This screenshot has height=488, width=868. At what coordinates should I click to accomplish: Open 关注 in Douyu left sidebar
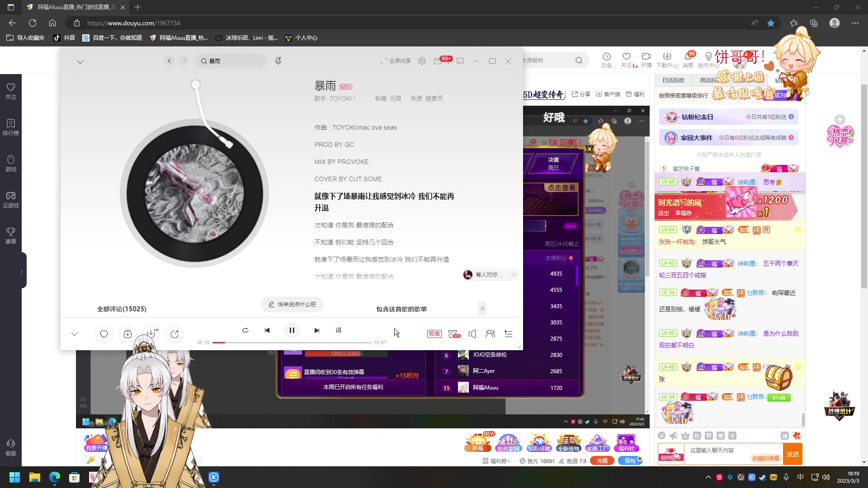tap(11, 91)
